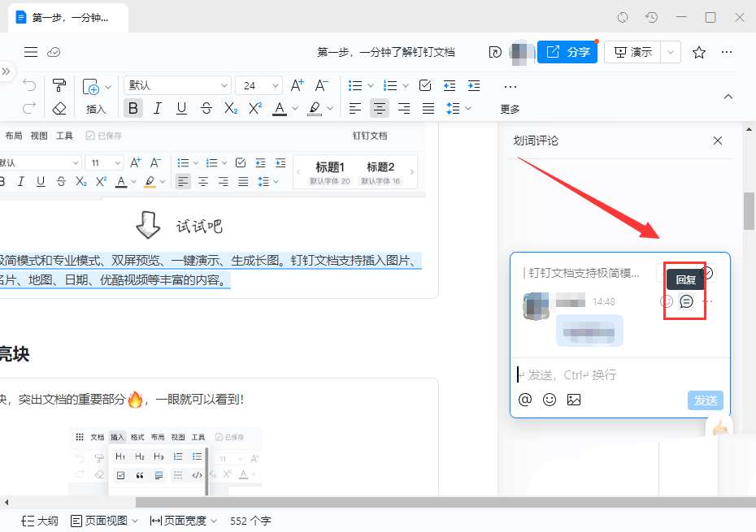Mark the comment thread as resolved
Viewport: 756px width, 532px height.
coord(707,273)
